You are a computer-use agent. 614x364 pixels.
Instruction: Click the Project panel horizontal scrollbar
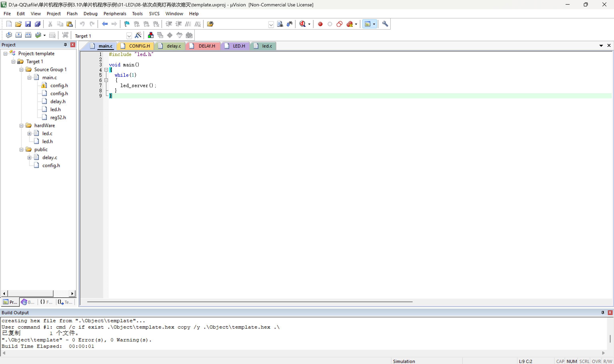click(30, 293)
